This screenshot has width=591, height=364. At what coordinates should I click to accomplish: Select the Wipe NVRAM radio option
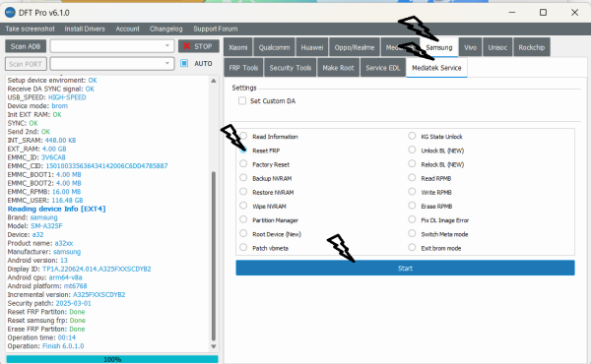(243, 206)
